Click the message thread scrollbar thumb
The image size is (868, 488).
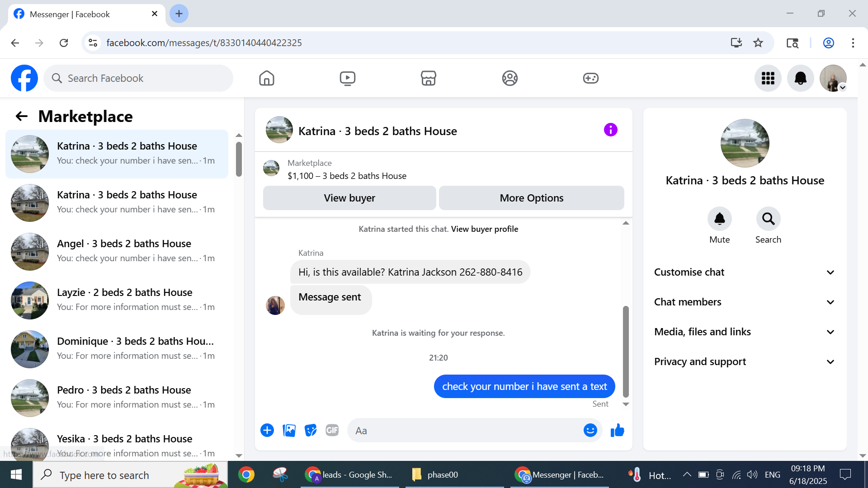coord(626,352)
